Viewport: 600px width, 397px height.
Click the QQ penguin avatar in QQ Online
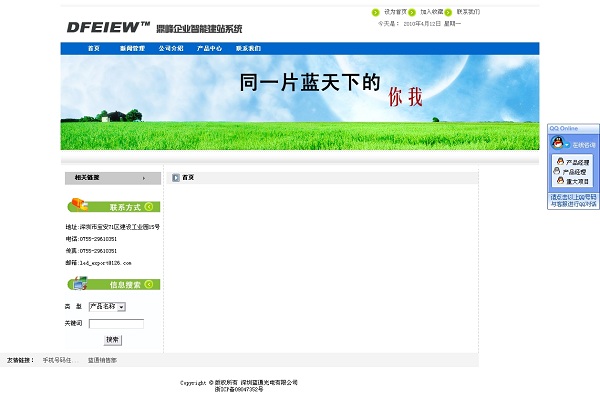tap(558, 143)
